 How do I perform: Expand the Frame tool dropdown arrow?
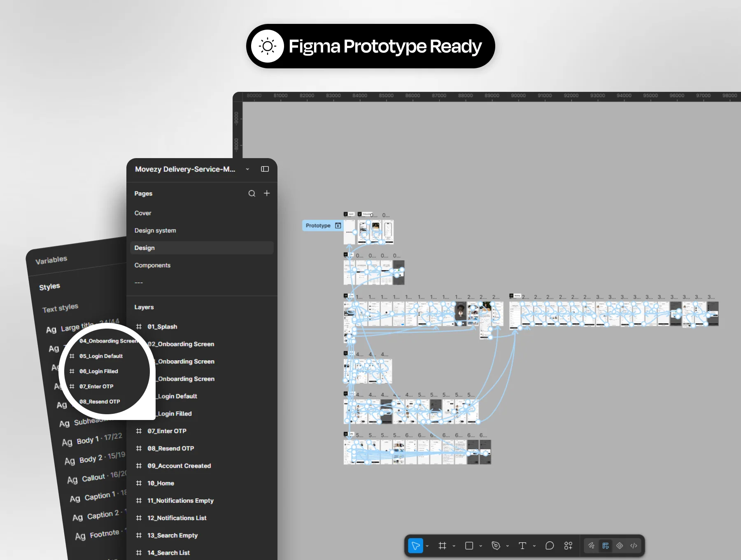click(454, 546)
